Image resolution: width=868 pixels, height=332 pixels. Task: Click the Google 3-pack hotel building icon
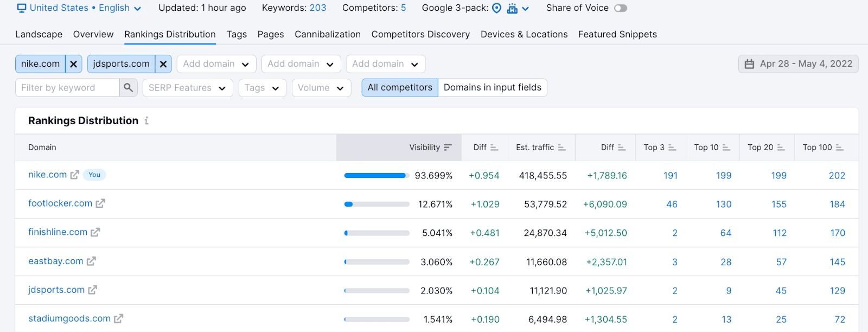[512, 8]
